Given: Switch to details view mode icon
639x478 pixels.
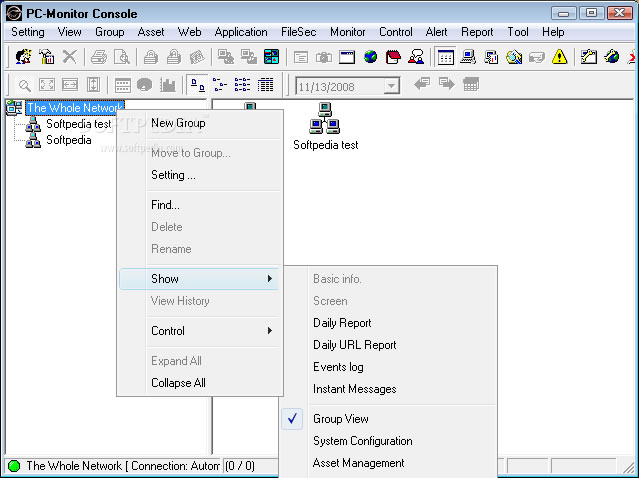Looking at the screenshot, I should pyautogui.click(x=265, y=85).
